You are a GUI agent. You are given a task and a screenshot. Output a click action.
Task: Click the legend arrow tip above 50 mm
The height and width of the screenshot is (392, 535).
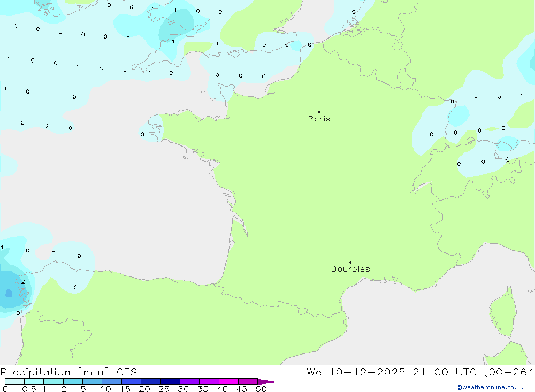(x=267, y=382)
